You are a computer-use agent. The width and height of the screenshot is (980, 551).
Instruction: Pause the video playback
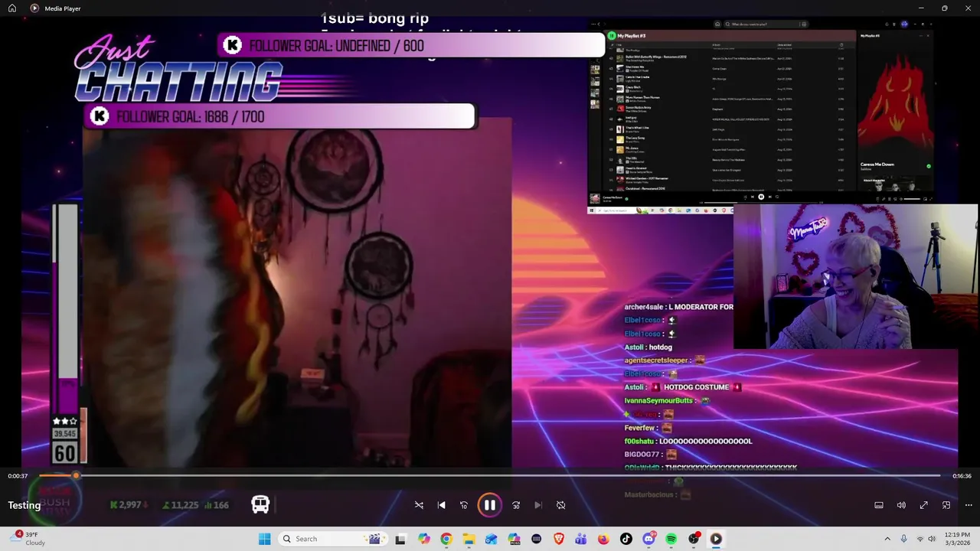(x=489, y=505)
